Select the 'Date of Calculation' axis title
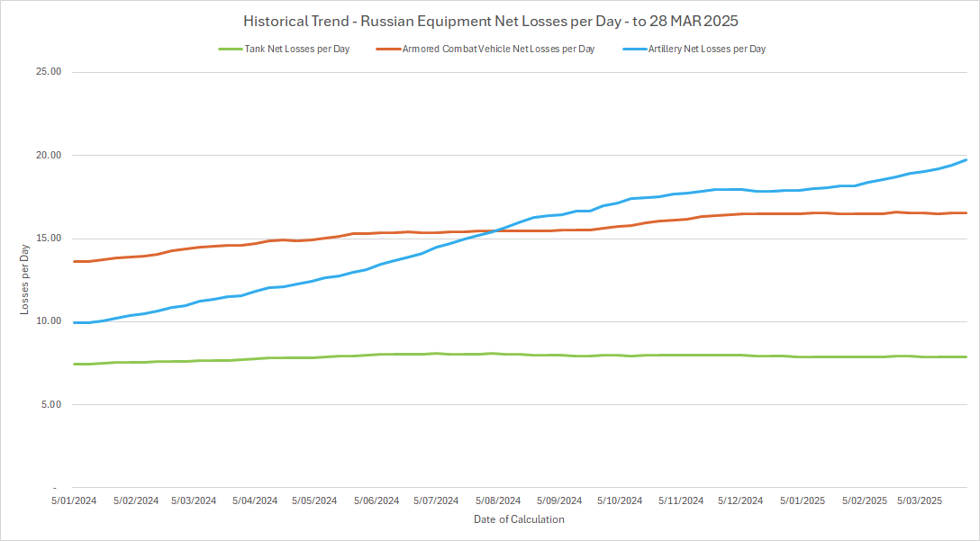980x541 pixels. pyautogui.click(x=519, y=519)
